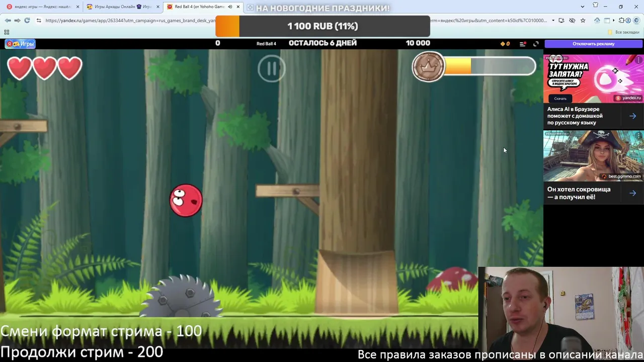The height and width of the screenshot is (362, 644).
Task: Click the crown medal icon
Action: (x=429, y=66)
